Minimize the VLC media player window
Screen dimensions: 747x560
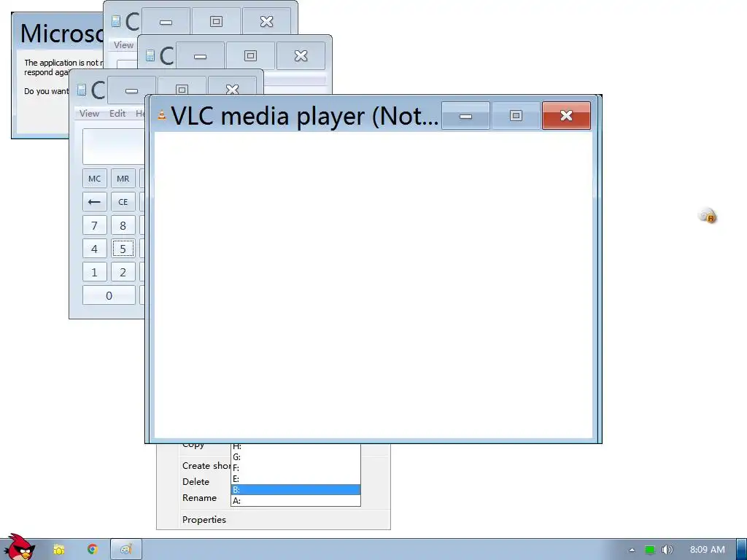pyautogui.click(x=465, y=115)
